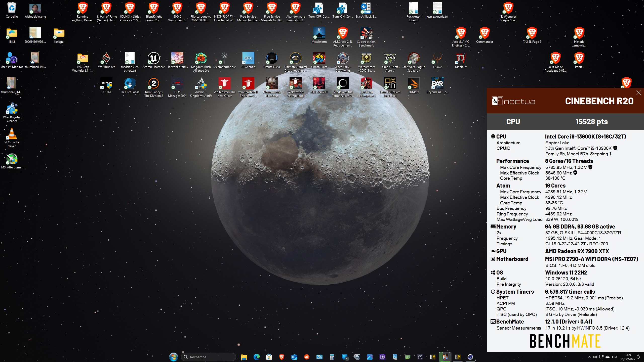Expand hidden system tray icons

(x=589, y=357)
